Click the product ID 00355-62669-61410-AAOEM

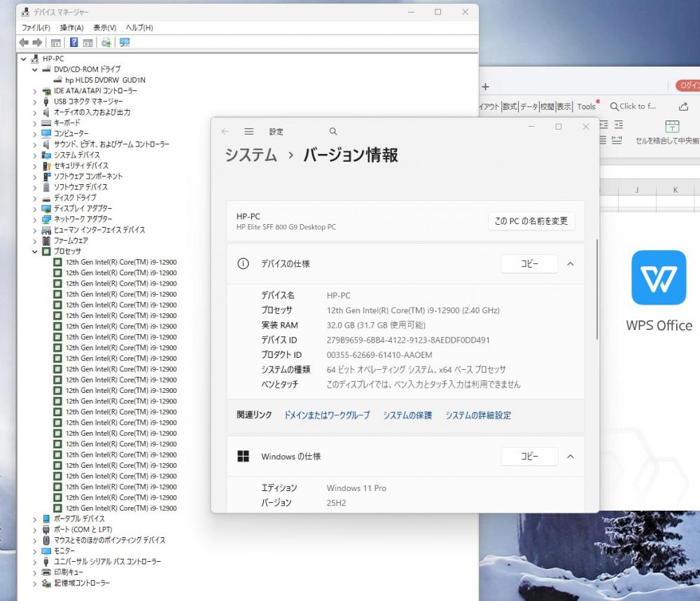(x=379, y=355)
